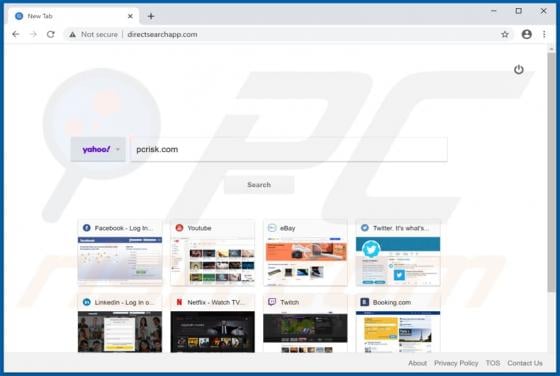This screenshot has width=560, height=376.
Task: Click the browser back arrow
Action: (x=15, y=34)
